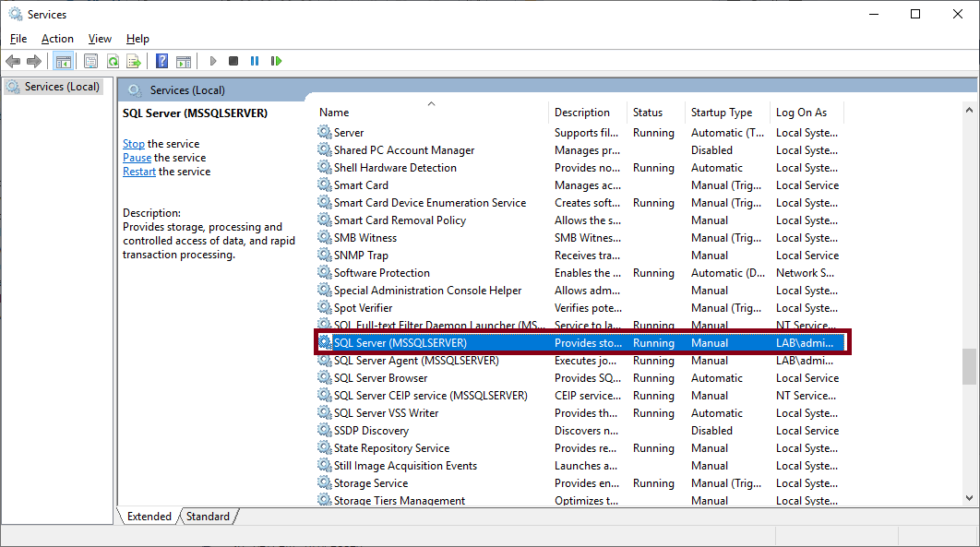Click the Back arrow toolbar icon
Viewport: 980px width, 547px height.
coord(13,61)
